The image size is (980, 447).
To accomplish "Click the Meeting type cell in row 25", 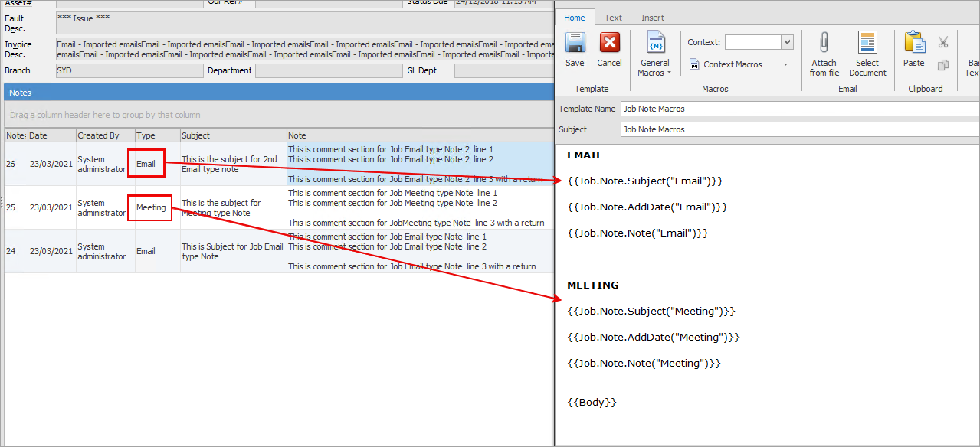I will 151,207.
